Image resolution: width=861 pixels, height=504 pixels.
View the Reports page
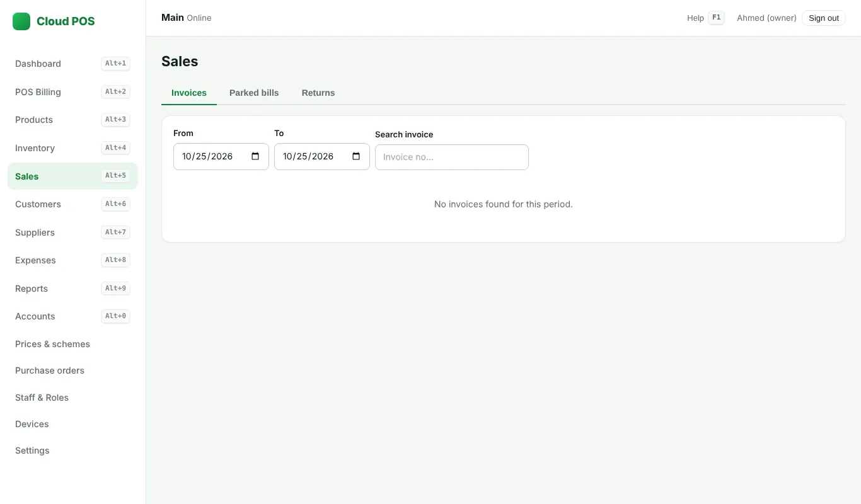pyautogui.click(x=72, y=289)
